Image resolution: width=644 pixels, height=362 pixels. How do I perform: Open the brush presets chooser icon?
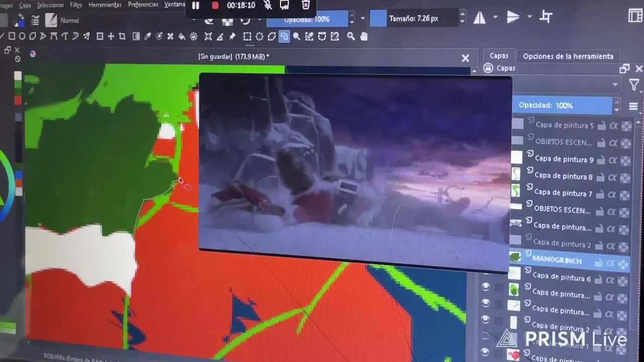tap(35, 20)
